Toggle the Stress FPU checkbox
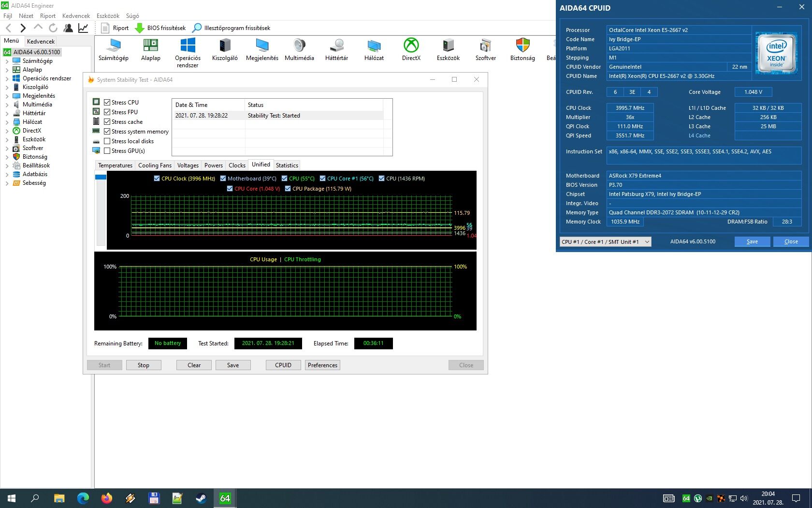Viewport: 812px width, 508px height. pyautogui.click(x=107, y=112)
